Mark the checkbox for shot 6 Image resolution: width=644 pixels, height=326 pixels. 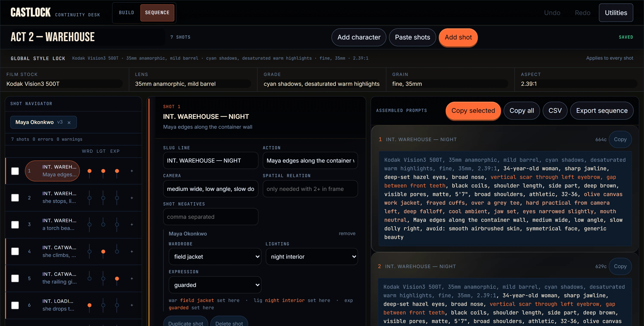[15, 305]
